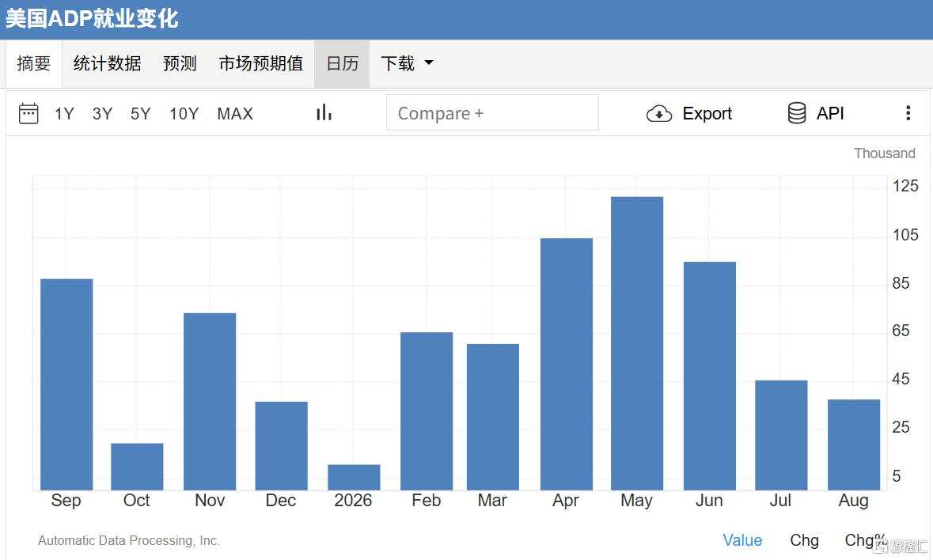The image size is (933, 560).
Task: Click the tallest May bar
Action: pyautogui.click(x=637, y=343)
